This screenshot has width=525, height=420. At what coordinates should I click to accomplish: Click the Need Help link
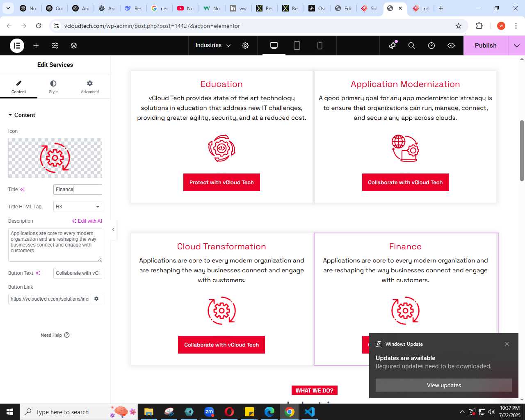pos(55,335)
